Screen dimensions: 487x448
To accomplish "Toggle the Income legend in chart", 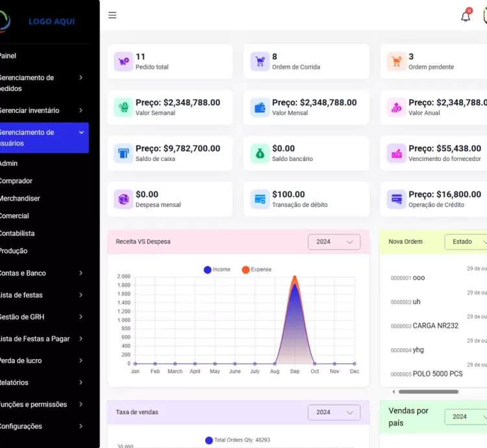I will [217, 269].
